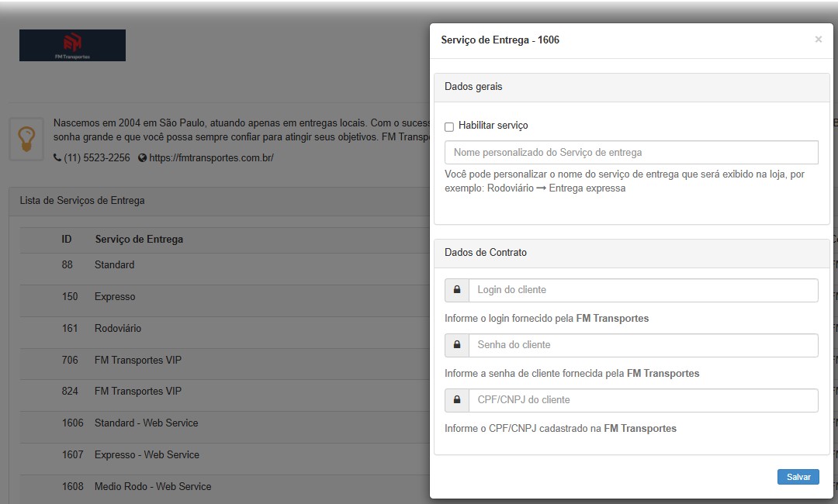Click the Serviço de Entrega column header
Screen dimensions: 838x504
pyautogui.click(x=139, y=240)
